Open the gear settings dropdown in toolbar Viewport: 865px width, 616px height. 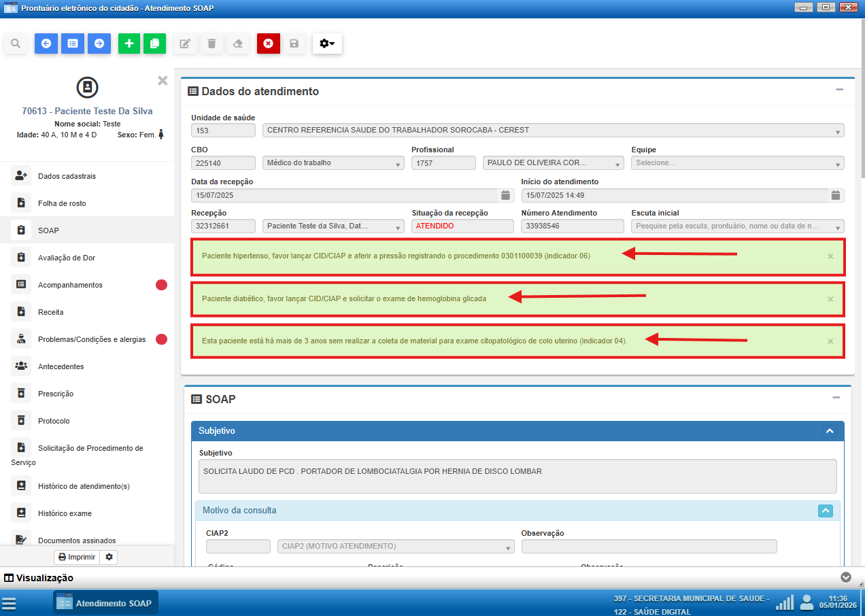327,44
